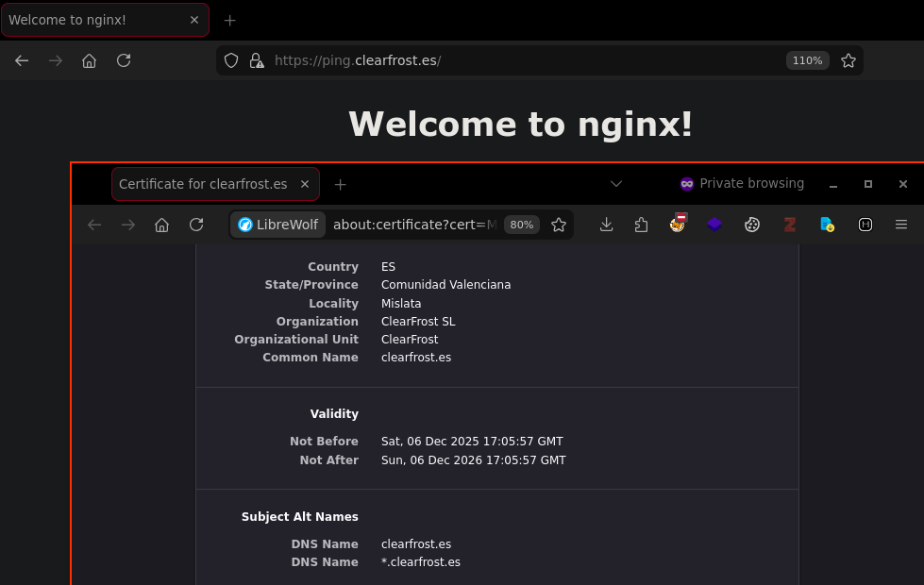Open the cookie manager extension icon
Viewport: 924px width, 585px height.
[x=752, y=225]
